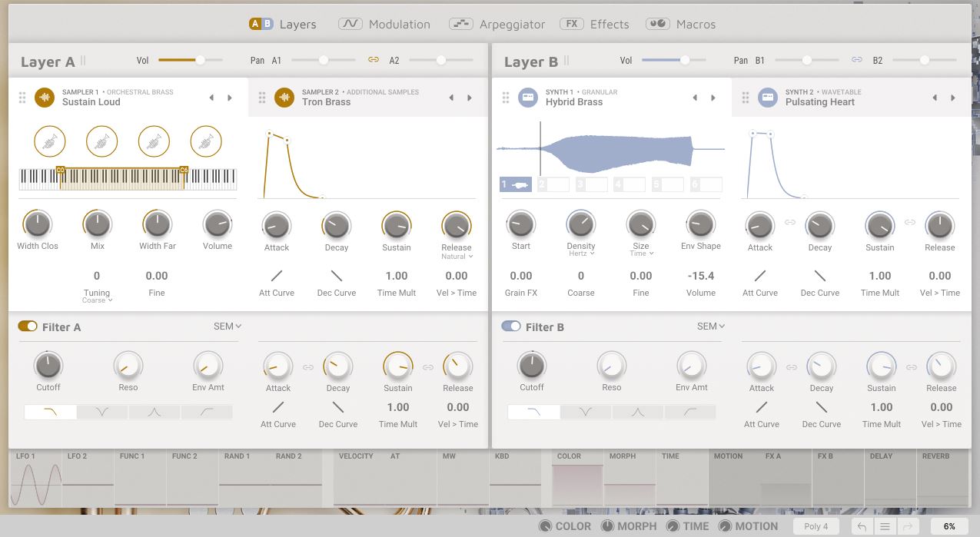Screen dimensions: 980x537
Task: Toggle Filter A on or off
Action: coord(28,327)
